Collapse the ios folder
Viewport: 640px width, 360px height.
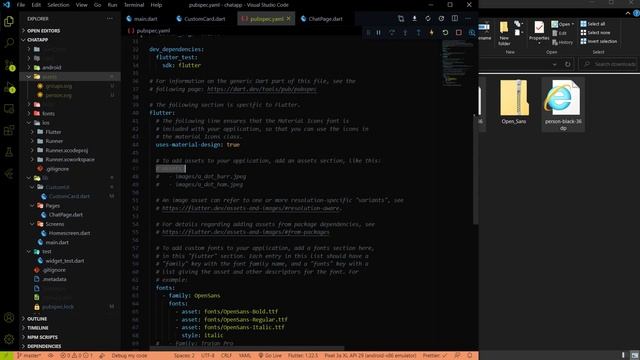(x=45, y=123)
